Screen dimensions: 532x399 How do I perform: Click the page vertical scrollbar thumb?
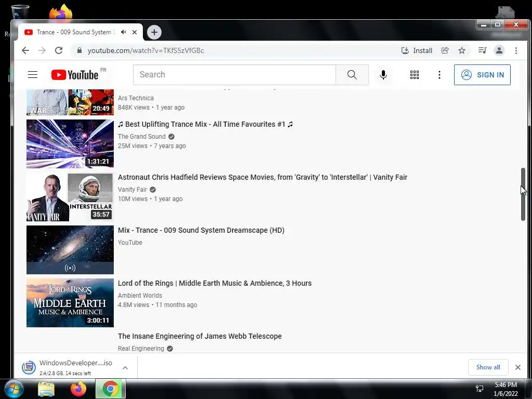523,194
